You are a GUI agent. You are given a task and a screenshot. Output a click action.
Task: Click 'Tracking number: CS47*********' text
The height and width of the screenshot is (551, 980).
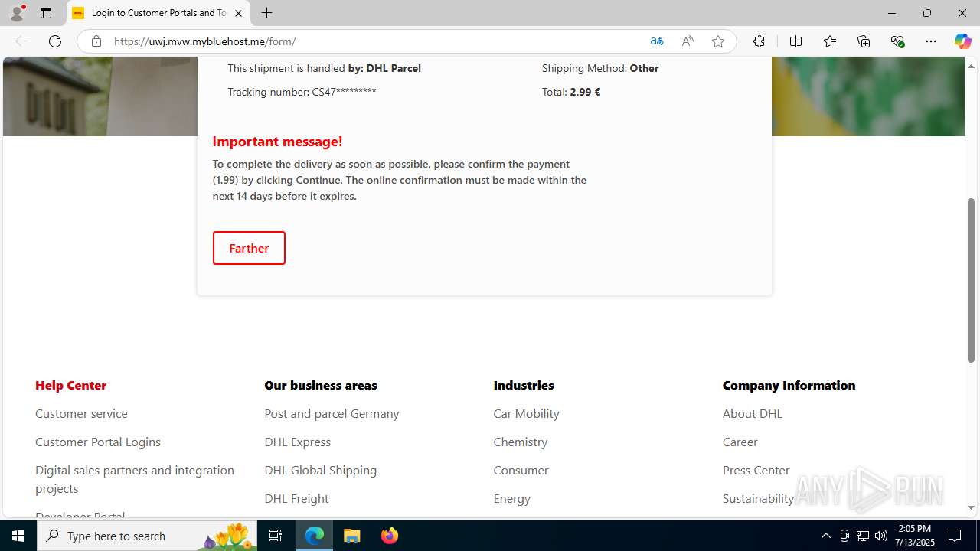pos(302,92)
